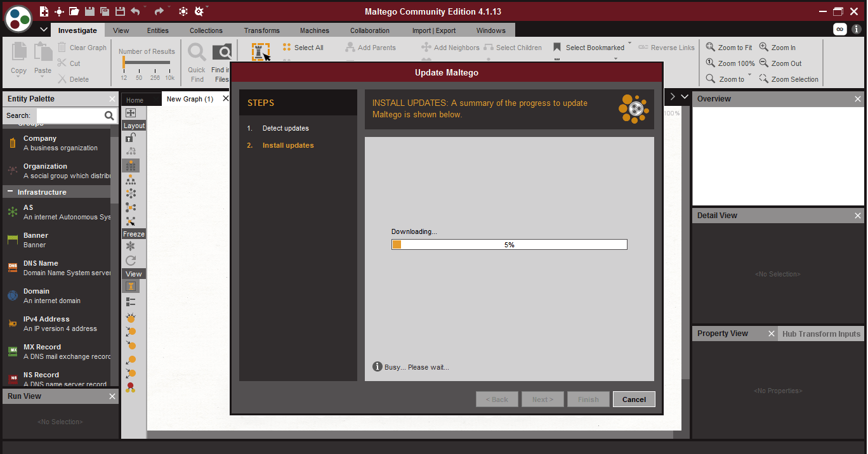Click the Detect updates step
The height and width of the screenshot is (454, 868).
pos(286,128)
